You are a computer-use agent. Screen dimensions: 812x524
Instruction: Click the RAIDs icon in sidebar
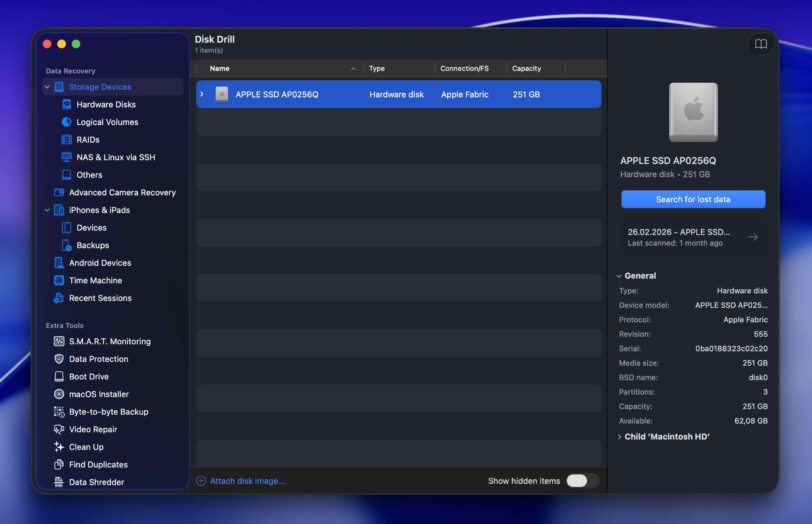[x=66, y=139]
